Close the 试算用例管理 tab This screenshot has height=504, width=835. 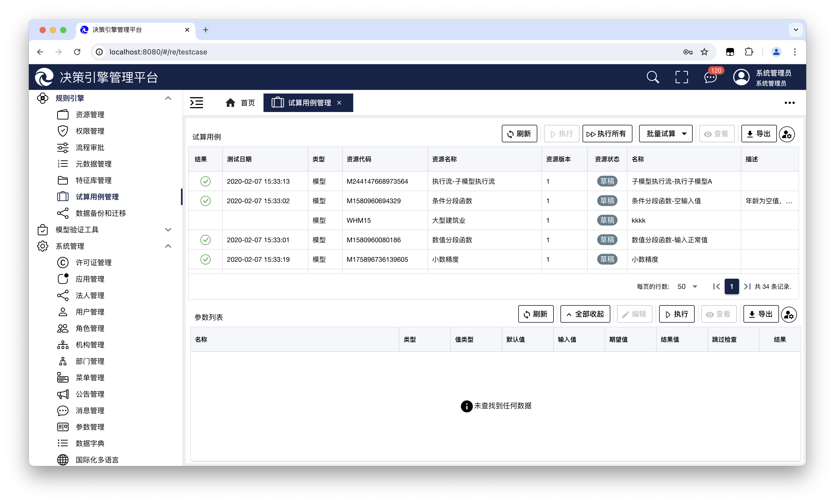click(339, 103)
